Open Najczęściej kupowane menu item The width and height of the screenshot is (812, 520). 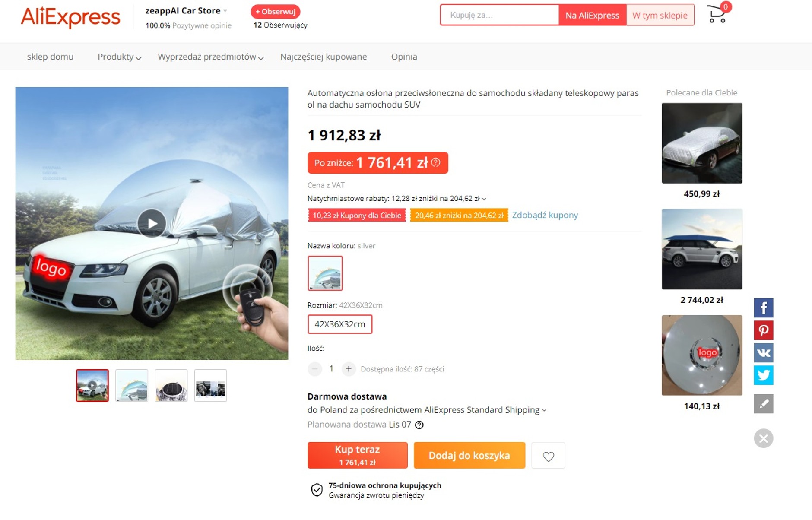pyautogui.click(x=324, y=57)
